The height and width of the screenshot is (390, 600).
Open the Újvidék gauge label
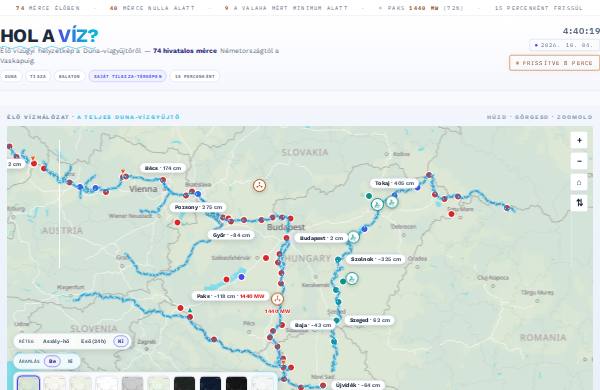[357, 385]
